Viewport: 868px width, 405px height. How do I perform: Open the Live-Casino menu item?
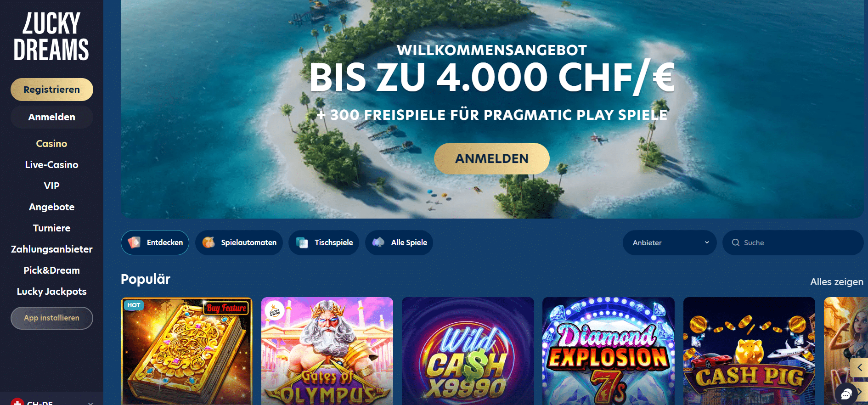coord(51,165)
